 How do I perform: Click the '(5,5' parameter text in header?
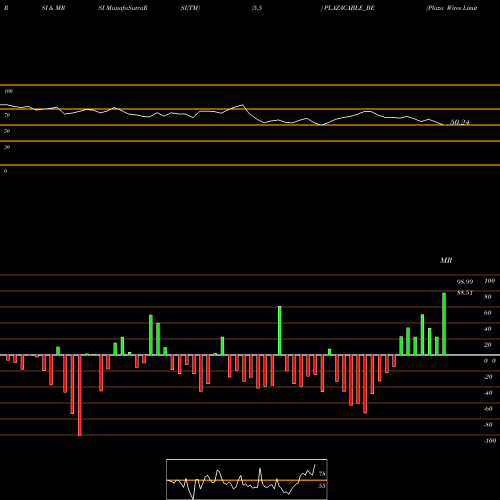click(x=257, y=8)
